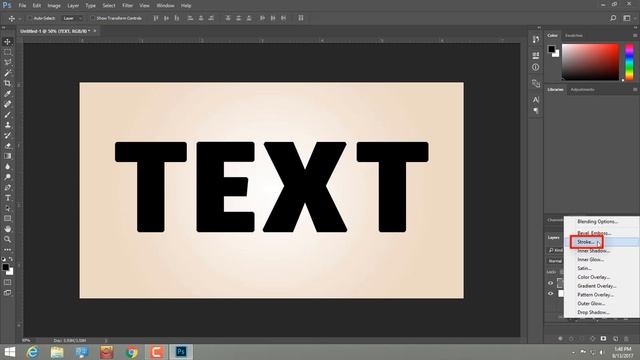The width and height of the screenshot is (640, 360).
Task: Select the Rectangular Marquee tool
Action: (x=7, y=52)
